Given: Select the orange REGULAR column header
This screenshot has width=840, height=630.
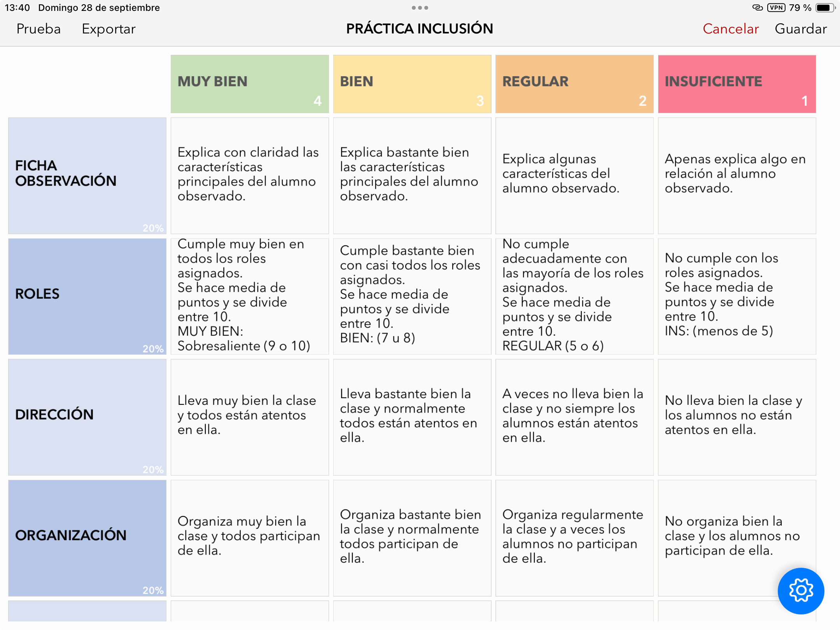Looking at the screenshot, I should tap(574, 84).
